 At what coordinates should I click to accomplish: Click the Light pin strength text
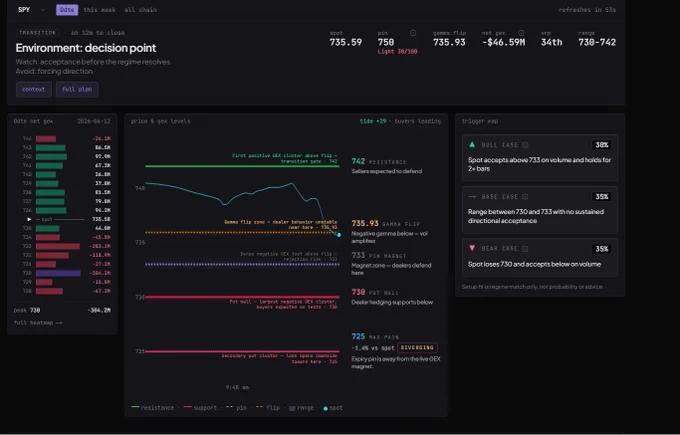(x=397, y=52)
